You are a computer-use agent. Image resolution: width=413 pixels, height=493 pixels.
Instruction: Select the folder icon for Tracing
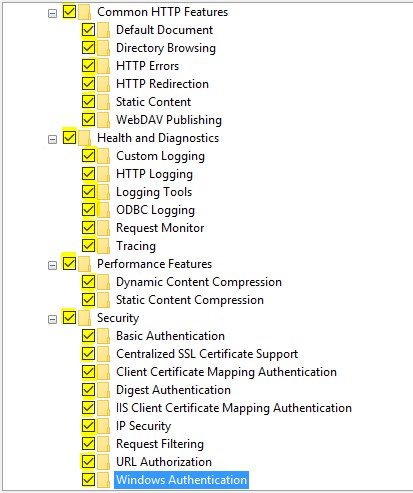[x=104, y=246]
